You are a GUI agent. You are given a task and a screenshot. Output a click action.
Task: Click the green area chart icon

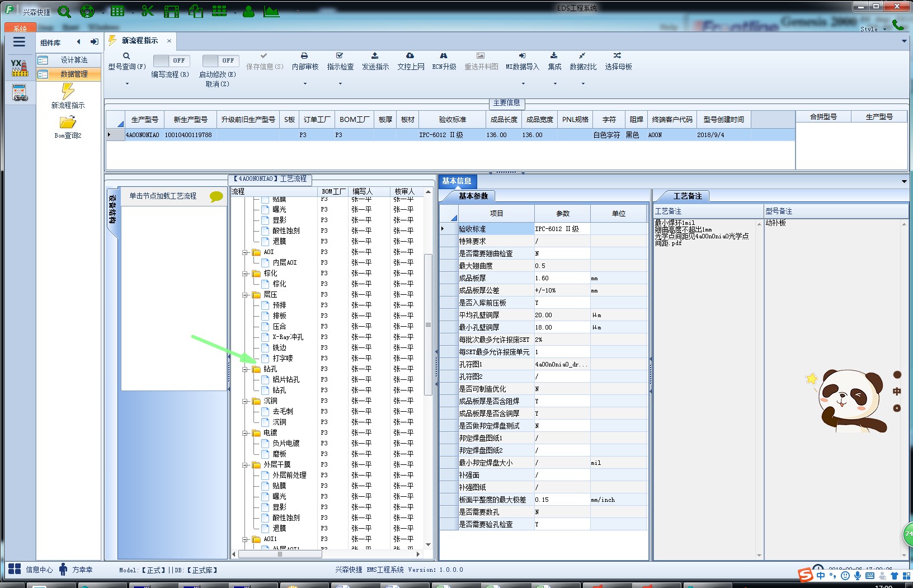point(271,11)
